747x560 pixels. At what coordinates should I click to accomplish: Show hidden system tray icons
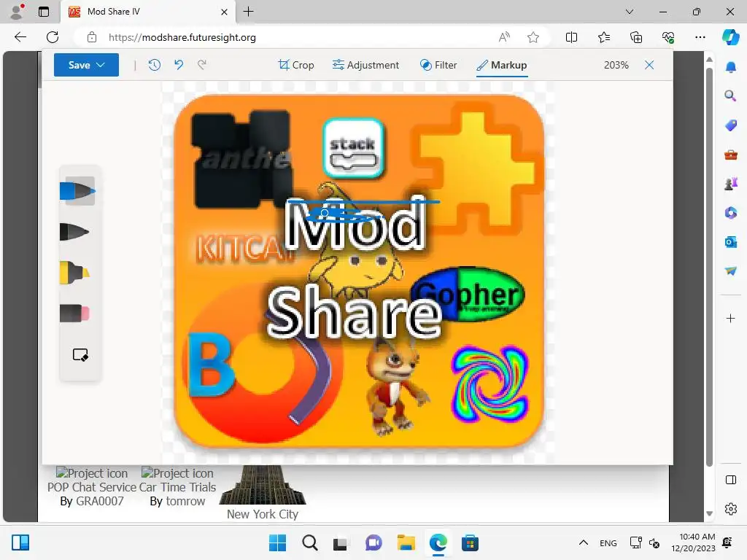(583, 542)
